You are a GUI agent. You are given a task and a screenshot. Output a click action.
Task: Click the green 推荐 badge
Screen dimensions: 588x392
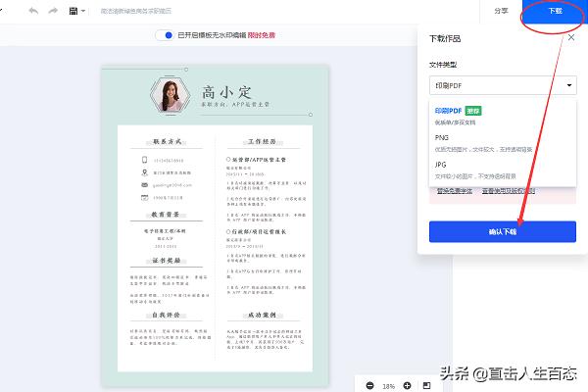pyautogui.click(x=473, y=111)
